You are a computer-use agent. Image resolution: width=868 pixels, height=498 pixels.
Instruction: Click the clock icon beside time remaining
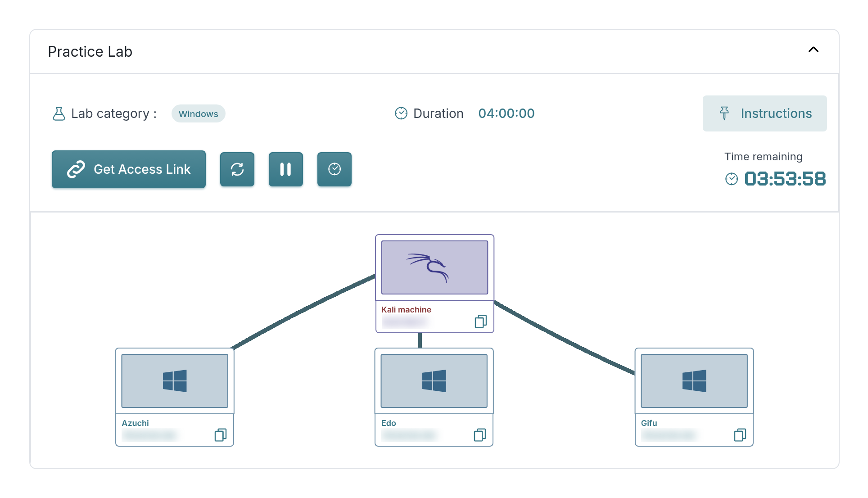[732, 179]
